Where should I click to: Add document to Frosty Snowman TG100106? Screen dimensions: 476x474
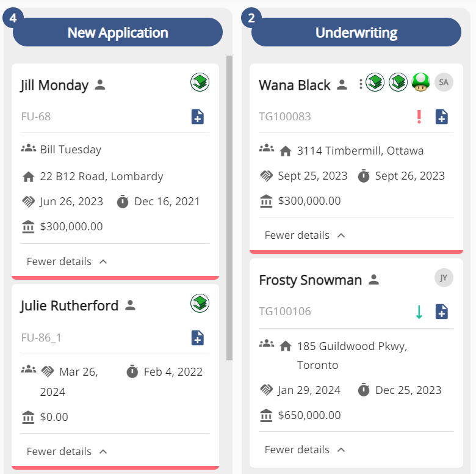click(441, 312)
